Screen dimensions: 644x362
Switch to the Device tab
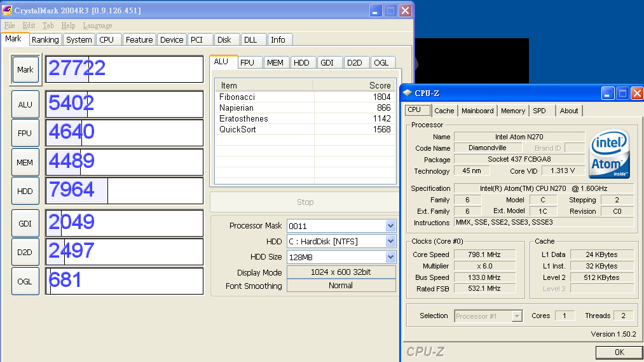(172, 40)
